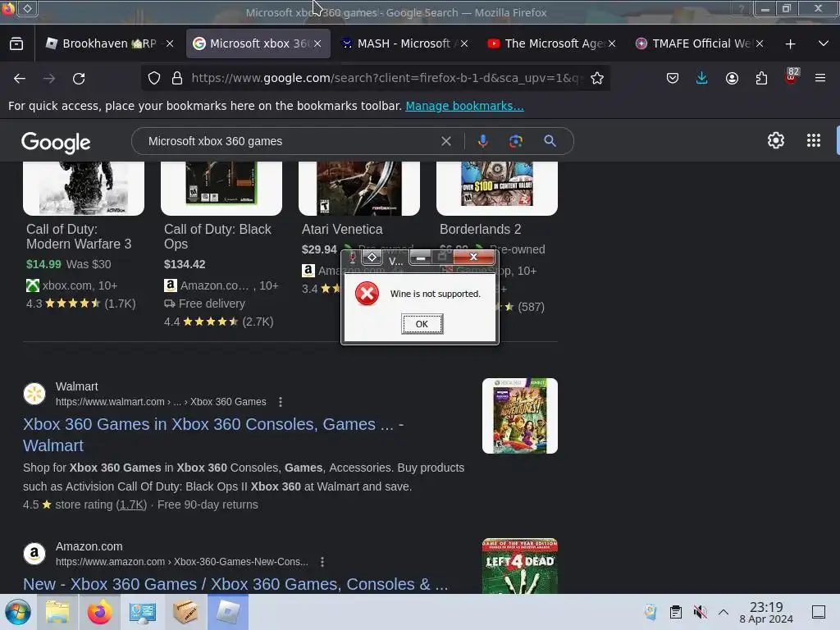This screenshot has width=840, height=630.
Task: Click the magnifier search button
Action: [x=550, y=141]
